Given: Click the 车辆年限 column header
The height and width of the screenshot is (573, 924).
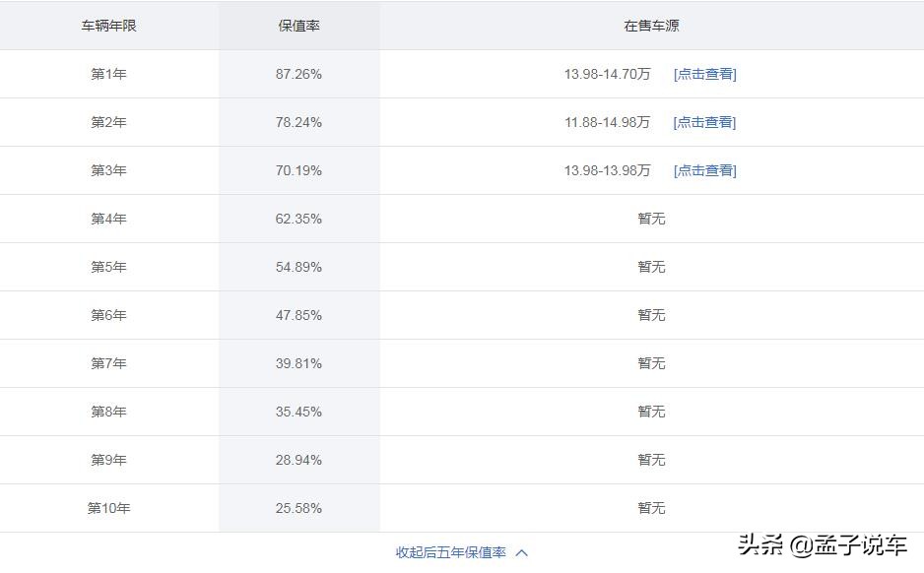Looking at the screenshot, I should 107,26.
